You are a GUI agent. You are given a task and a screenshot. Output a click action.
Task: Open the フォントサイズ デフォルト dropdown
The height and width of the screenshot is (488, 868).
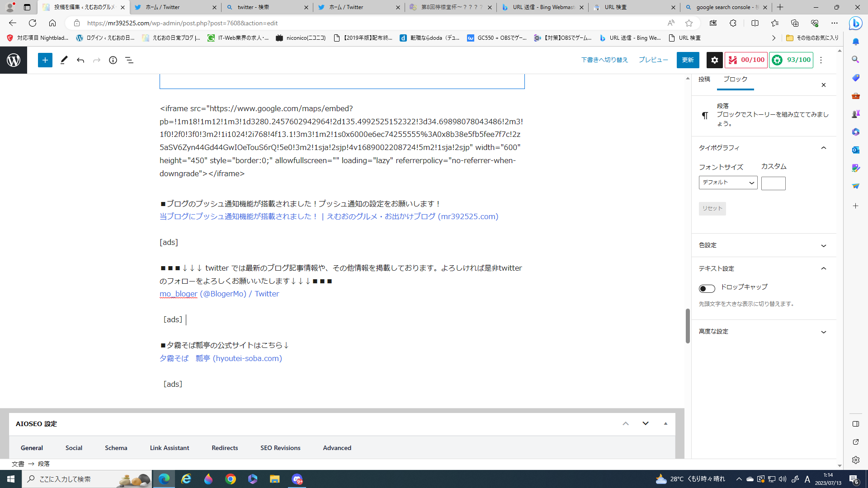coord(728,183)
